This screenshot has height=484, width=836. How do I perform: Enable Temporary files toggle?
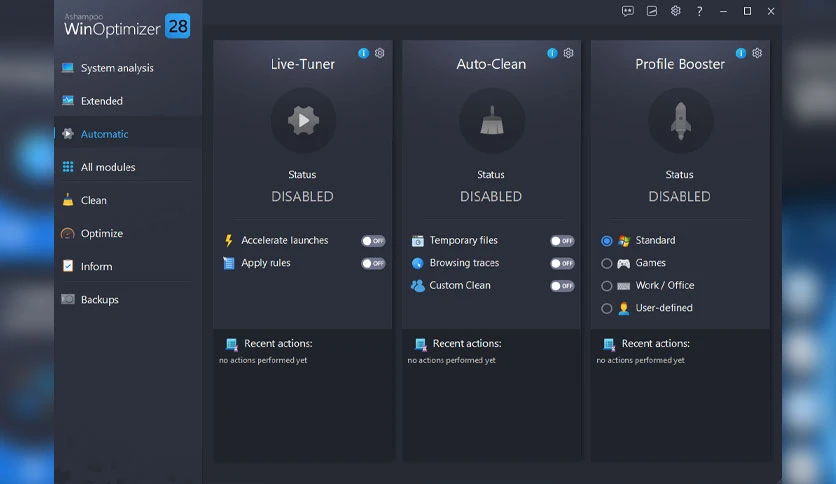click(562, 241)
